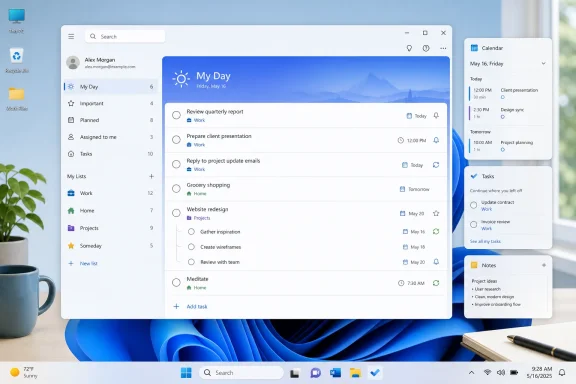Expand the Calendar widget date dropdown chevron

pyautogui.click(x=543, y=64)
